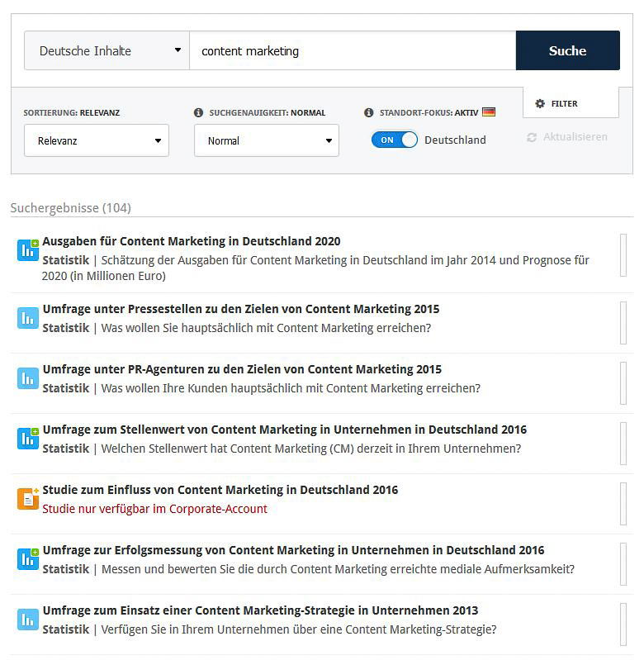Click statistic icon next to PR-Agenturen survey result
This screenshot has height=660, width=644.
28,378
